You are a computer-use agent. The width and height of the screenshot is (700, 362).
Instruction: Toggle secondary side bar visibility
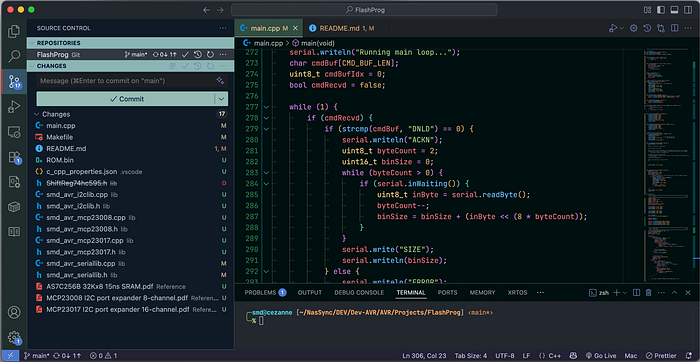(688, 10)
